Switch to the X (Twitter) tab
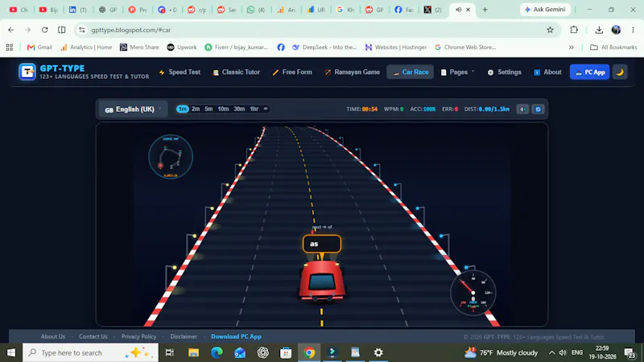 pos(433,10)
